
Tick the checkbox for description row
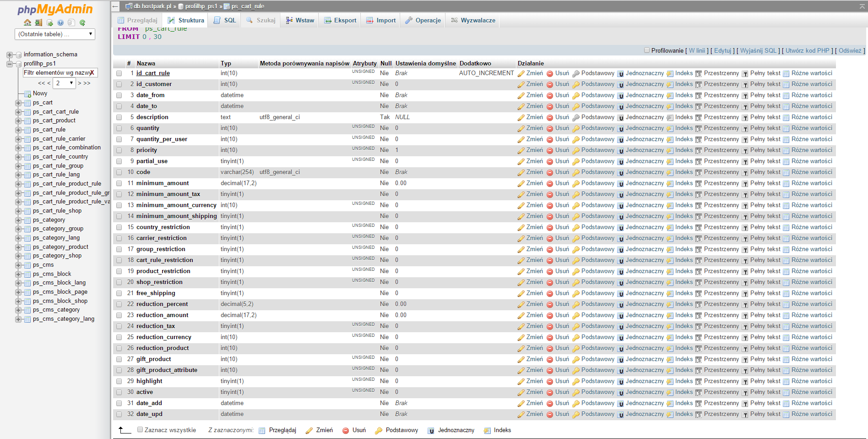coord(119,117)
